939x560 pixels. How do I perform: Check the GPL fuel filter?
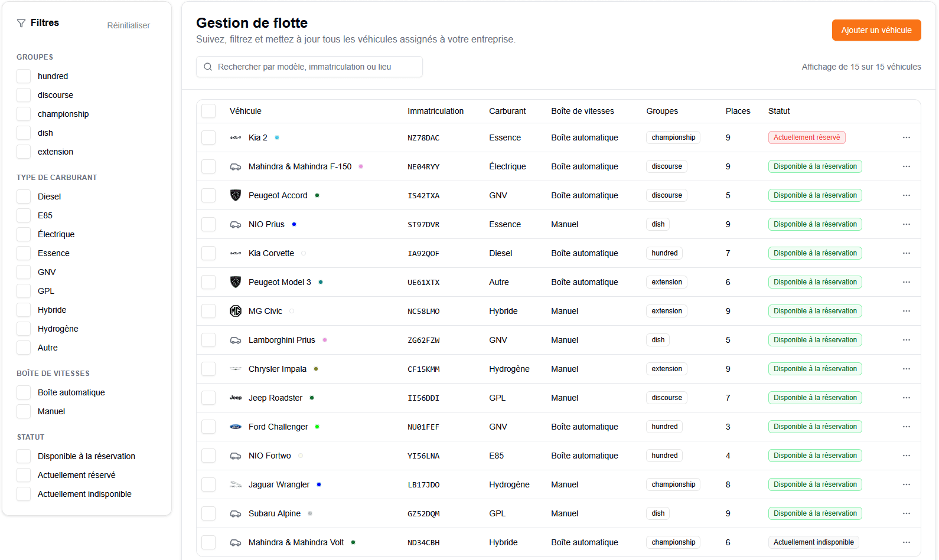24,291
